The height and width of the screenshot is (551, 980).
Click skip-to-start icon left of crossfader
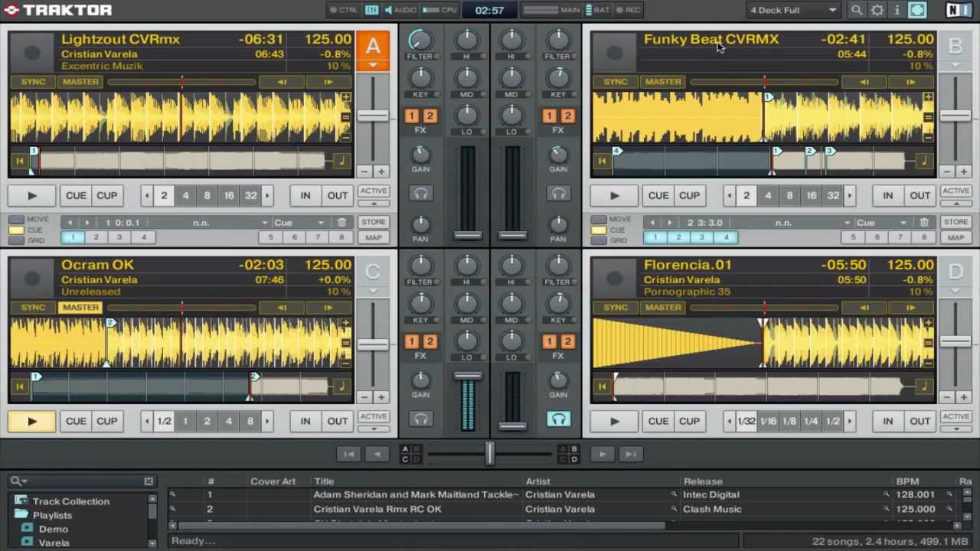pos(348,454)
